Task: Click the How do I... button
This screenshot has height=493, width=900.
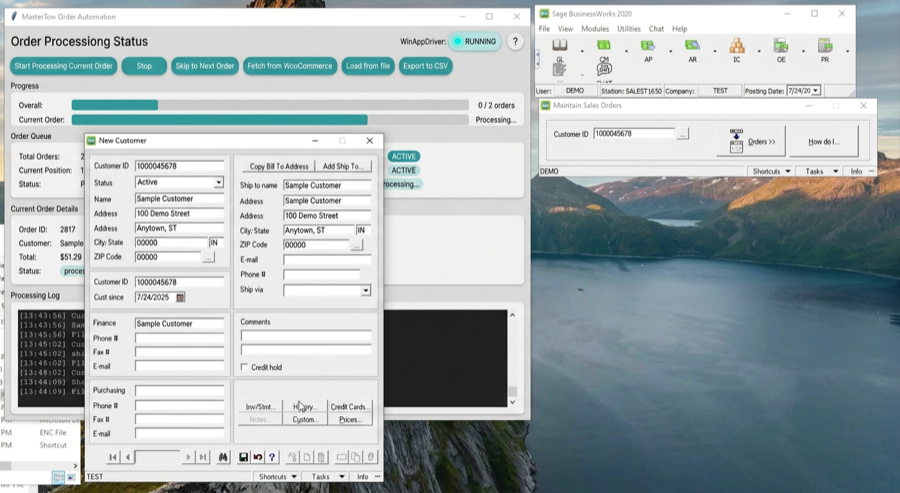Action: pos(824,141)
